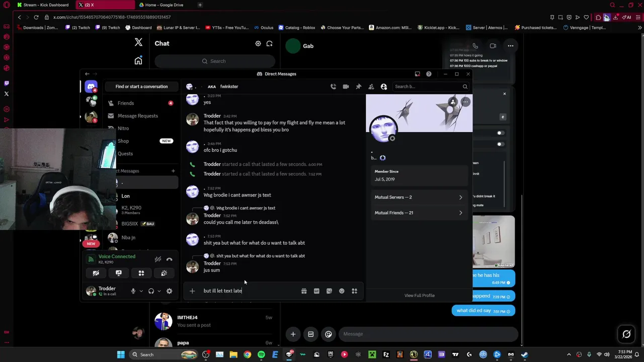Open Message Requests in Discord sidebar
The width and height of the screenshot is (644, 362).
[141, 116]
